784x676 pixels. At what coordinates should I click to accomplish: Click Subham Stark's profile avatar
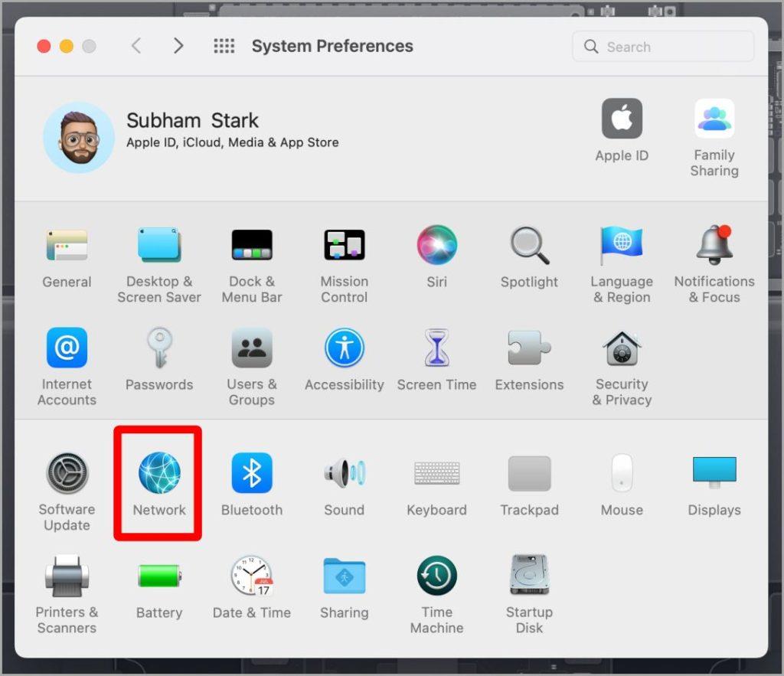coord(79,138)
